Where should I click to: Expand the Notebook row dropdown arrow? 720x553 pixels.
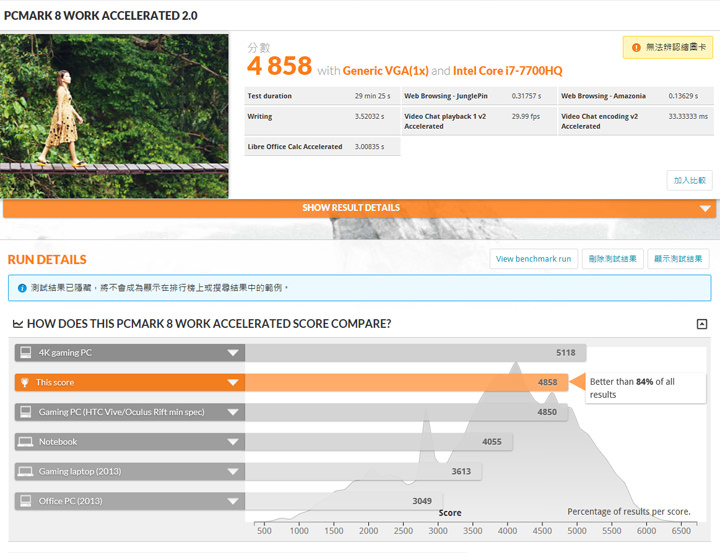pos(233,441)
